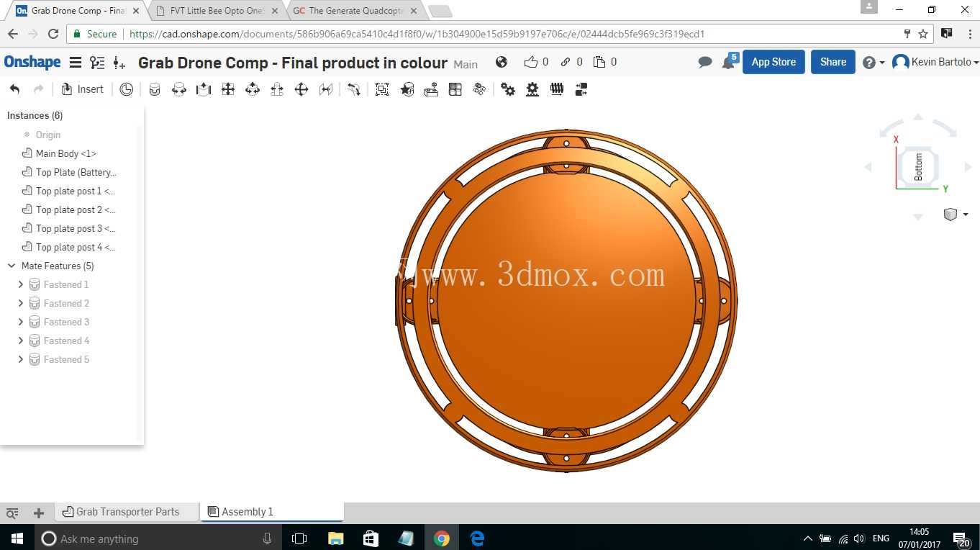Open the Onshape hamburger menu

[x=75, y=63]
